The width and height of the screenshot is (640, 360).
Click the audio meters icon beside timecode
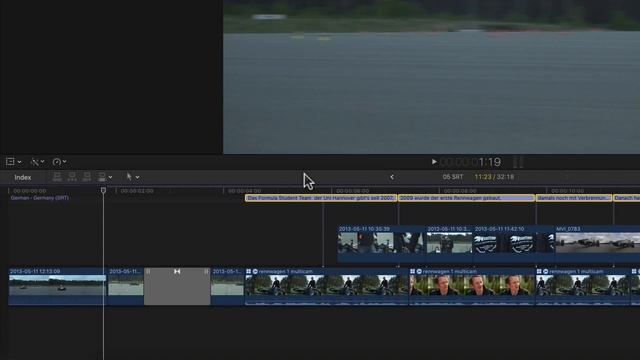pyautogui.click(x=518, y=162)
